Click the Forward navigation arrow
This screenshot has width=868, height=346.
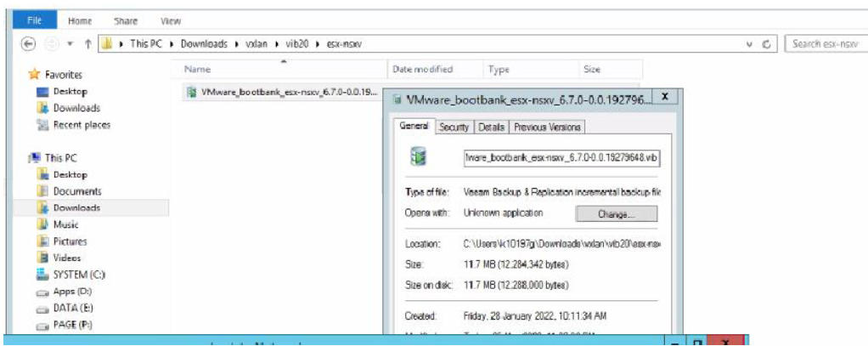[x=50, y=44]
